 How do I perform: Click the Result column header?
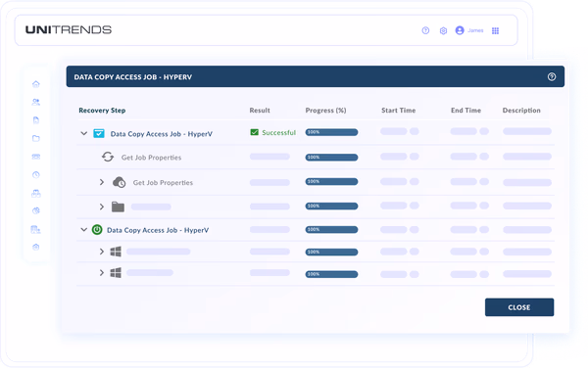coord(260,111)
